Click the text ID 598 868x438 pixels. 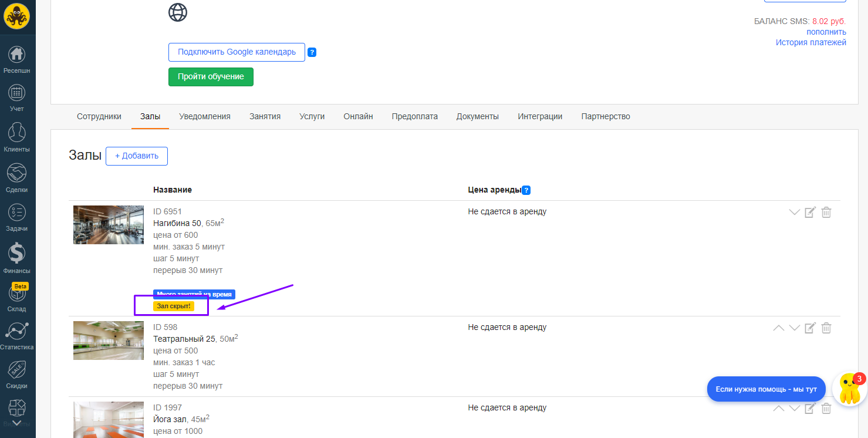click(x=165, y=327)
